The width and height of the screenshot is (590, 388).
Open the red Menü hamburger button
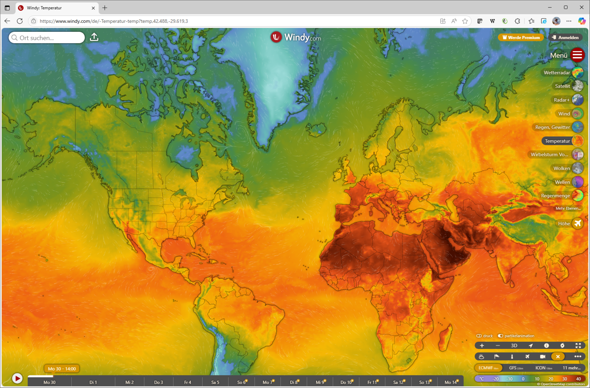[577, 55]
